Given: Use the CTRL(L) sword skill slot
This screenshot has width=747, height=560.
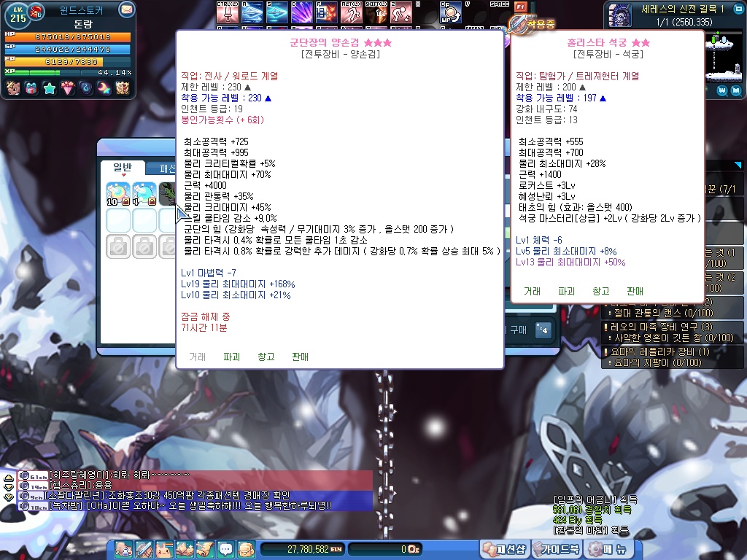Looking at the screenshot, I should coord(228,12).
